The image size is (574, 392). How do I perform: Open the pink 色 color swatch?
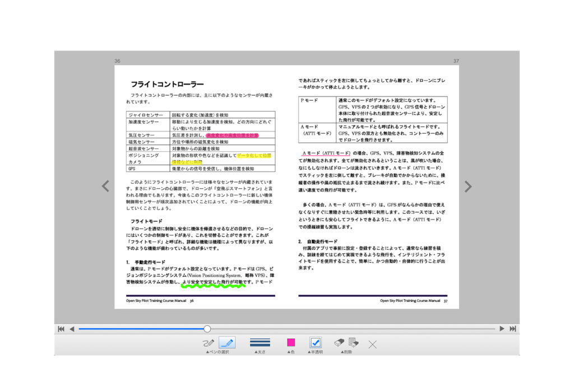click(x=291, y=342)
